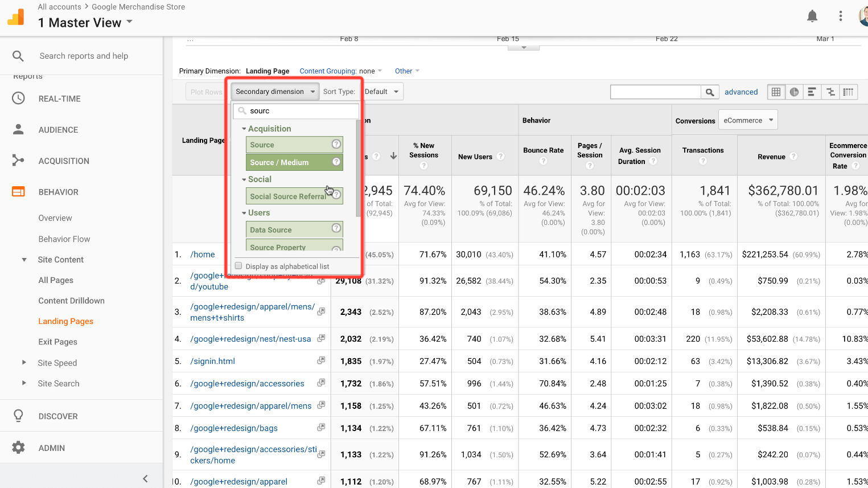The height and width of the screenshot is (488, 868).
Task: Click the Acquisition arrows icon
Action: pyautogui.click(x=18, y=161)
